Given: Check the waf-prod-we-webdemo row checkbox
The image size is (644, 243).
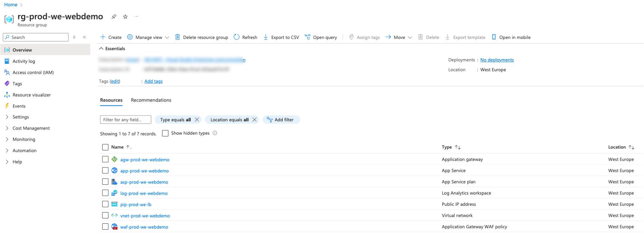Looking at the screenshot, I should [x=105, y=227].
